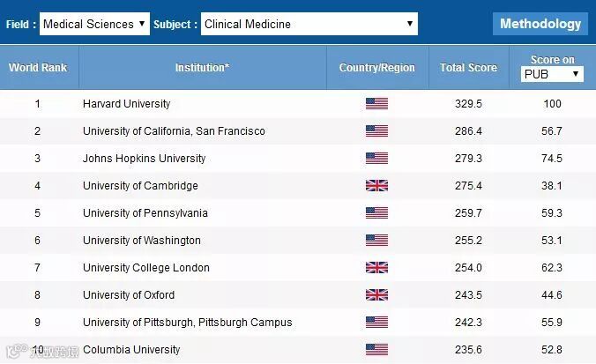Click the UK flag for University College London
596x364 pixels.
[376, 267]
